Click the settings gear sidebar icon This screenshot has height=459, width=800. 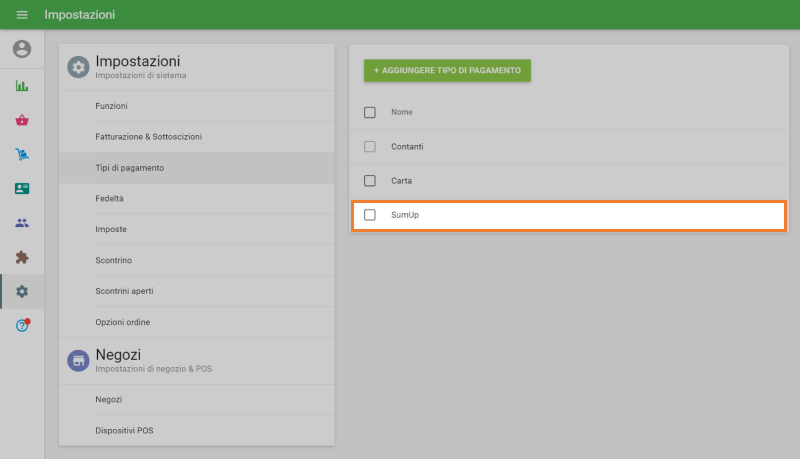tap(22, 291)
